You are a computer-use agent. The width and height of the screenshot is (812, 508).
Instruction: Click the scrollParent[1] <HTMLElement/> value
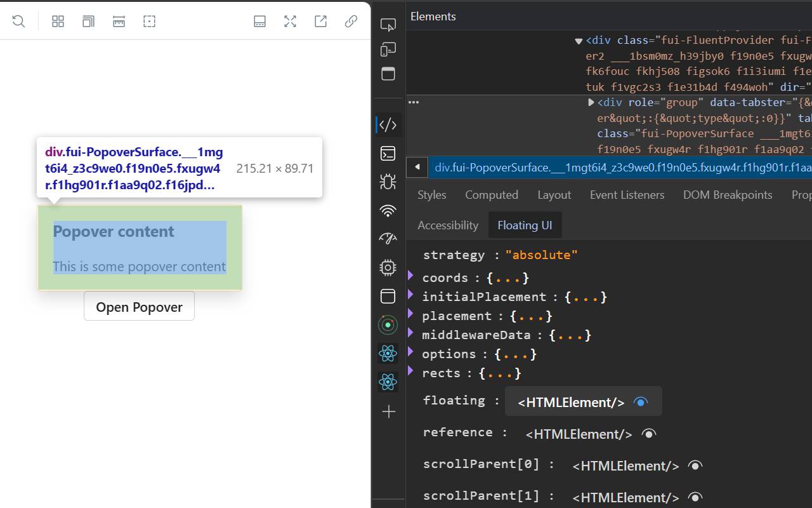click(625, 497)
